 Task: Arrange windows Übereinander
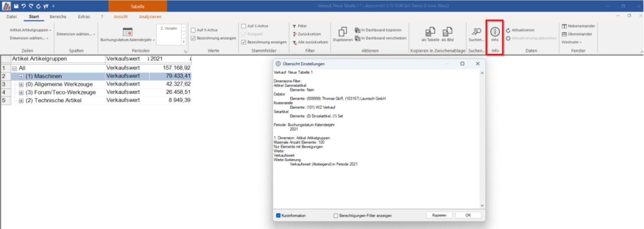[x=577, y=34]
